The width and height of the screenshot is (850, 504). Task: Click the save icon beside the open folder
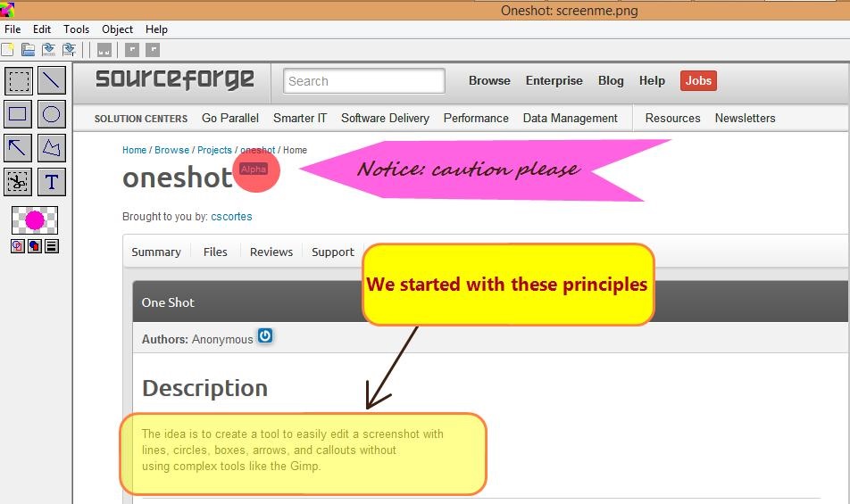pos(48,50)
